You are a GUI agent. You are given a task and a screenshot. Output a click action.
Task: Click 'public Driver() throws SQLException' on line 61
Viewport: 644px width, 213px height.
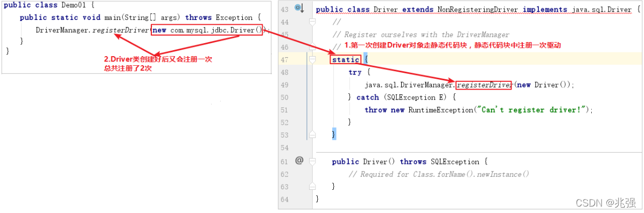pos(406,162)
